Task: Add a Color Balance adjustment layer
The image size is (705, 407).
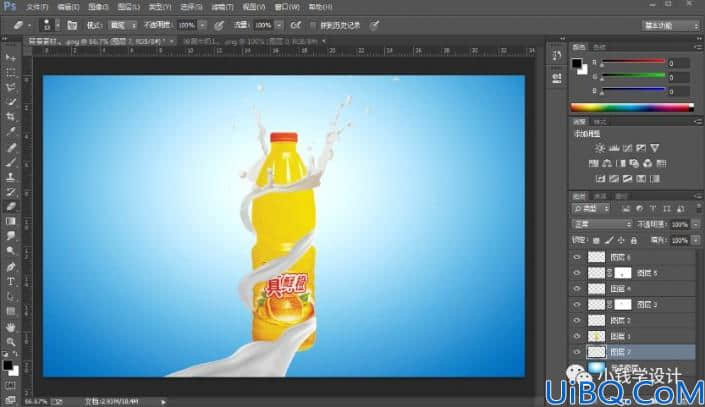Action: coord(607,163)
